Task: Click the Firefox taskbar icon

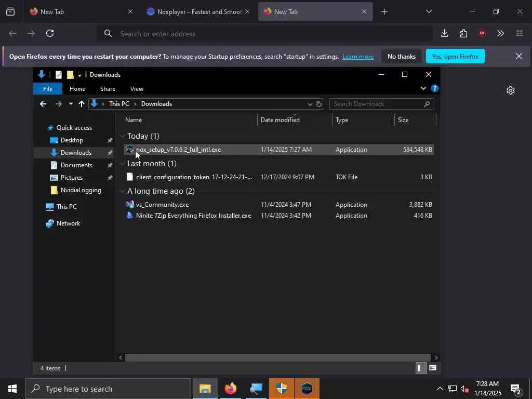Action: coord(230,389)
